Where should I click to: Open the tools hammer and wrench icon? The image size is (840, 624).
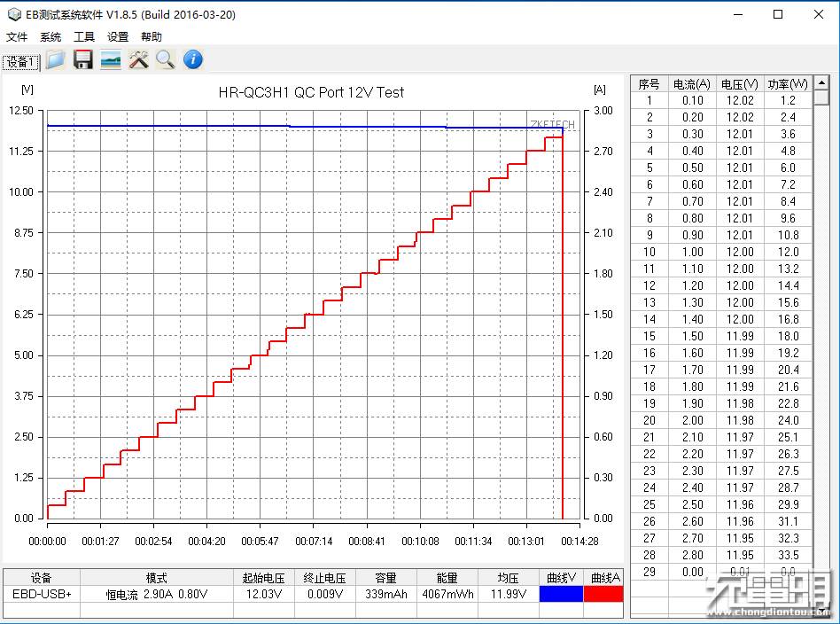(138, 59)
